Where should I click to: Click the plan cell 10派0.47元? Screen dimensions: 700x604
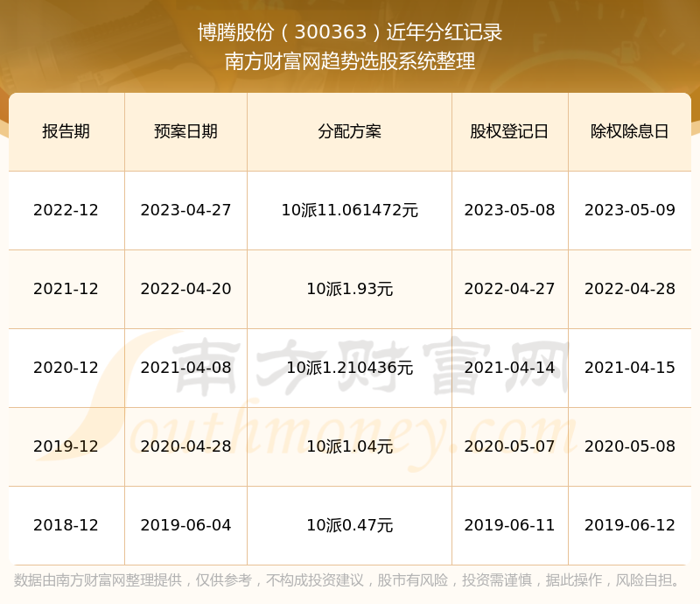click(349, 524)
